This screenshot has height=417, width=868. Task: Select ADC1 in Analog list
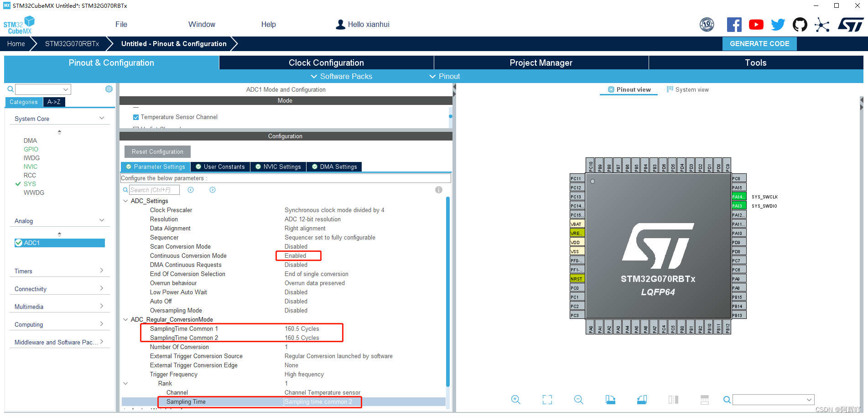pos(60,243)
